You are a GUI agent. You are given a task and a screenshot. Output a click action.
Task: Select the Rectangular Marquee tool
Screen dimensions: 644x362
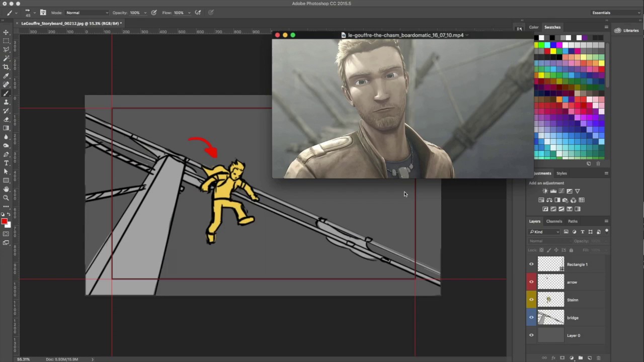tap(6, 40)
